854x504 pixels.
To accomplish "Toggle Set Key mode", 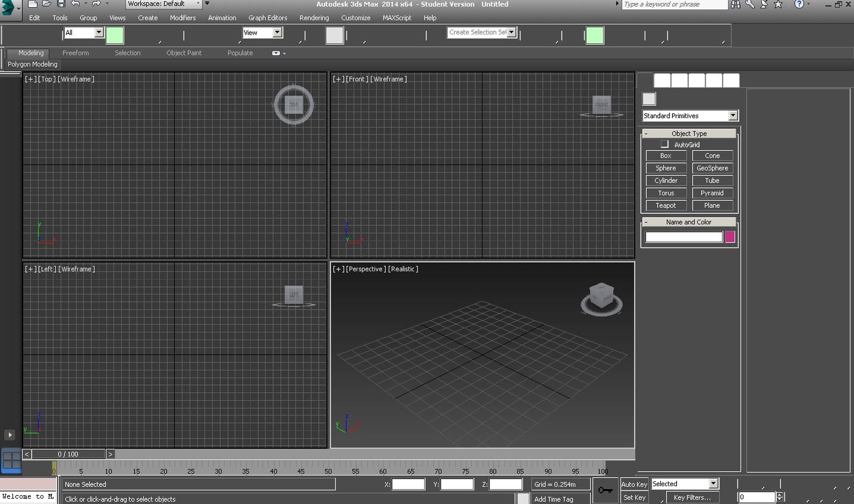I will (x=634, y=497).
